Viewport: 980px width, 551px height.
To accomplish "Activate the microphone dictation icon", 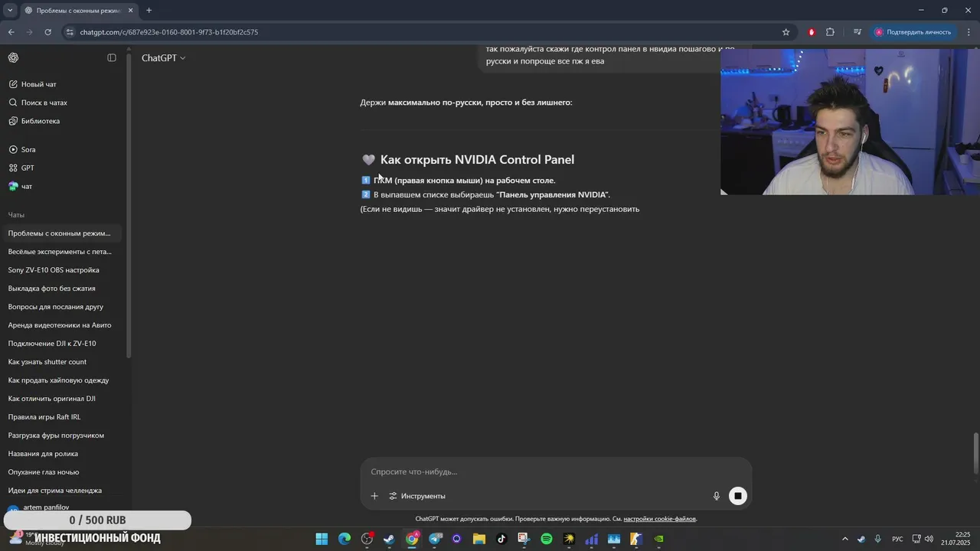I will [717, 496].
